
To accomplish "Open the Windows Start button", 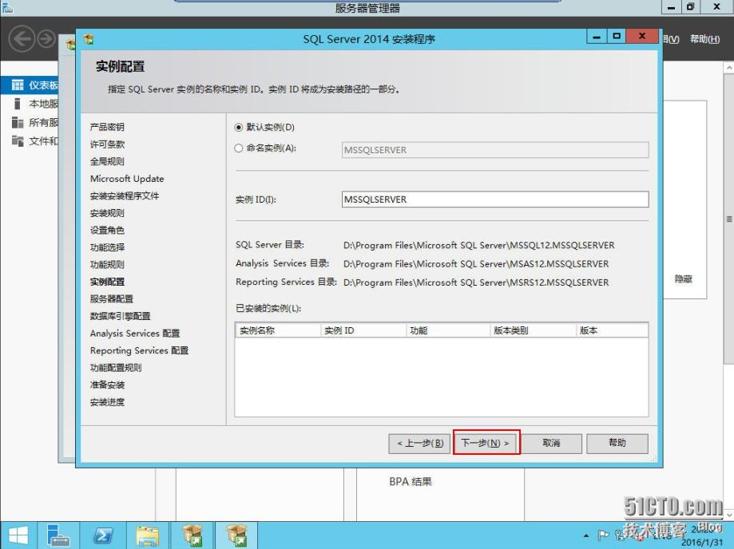I will coord(18,535).
